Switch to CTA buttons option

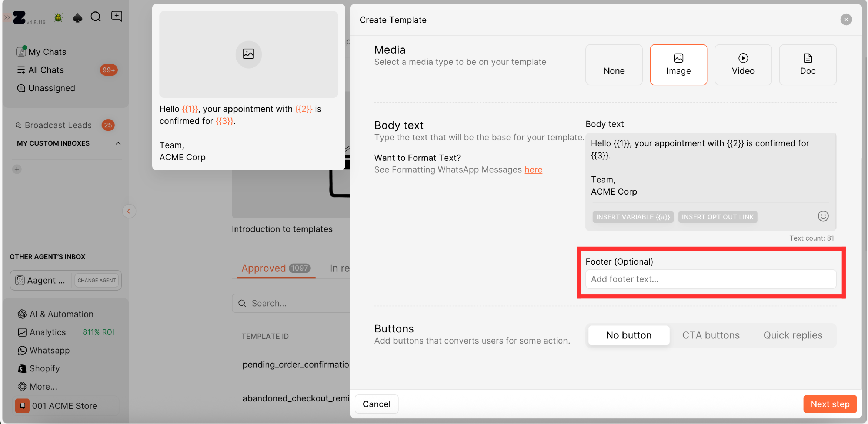[x=711, y=335]
